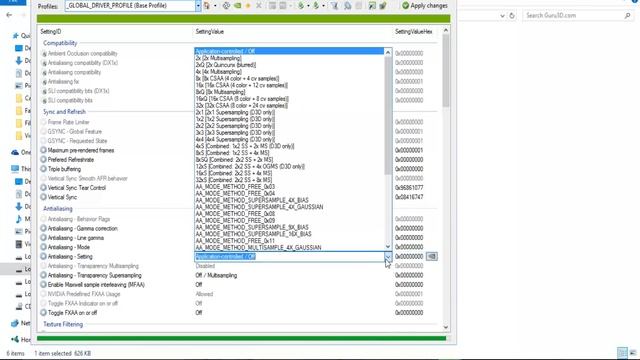
Task: Click the greyed-out toolbar icon right of the magnifier documents icon
Action: [x=358, y=6]
